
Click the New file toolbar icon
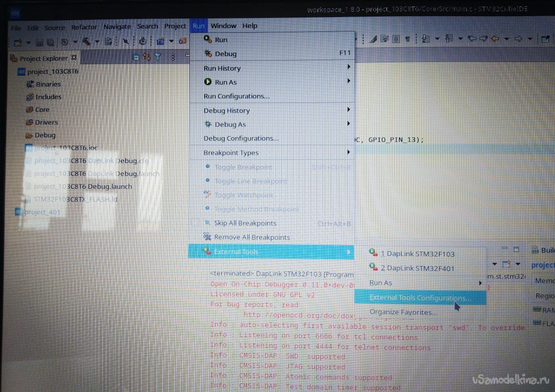pyautogui.click(x=18, y=42)
